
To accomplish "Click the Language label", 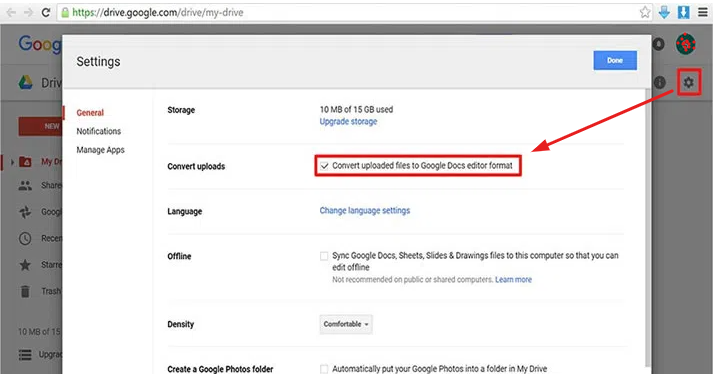I will 184,211.
